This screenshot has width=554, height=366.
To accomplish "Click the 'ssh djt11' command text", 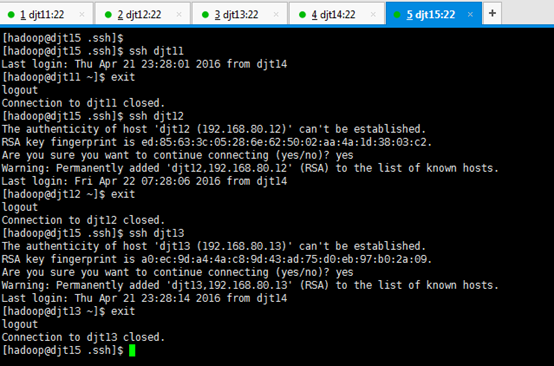I will 157,51.
